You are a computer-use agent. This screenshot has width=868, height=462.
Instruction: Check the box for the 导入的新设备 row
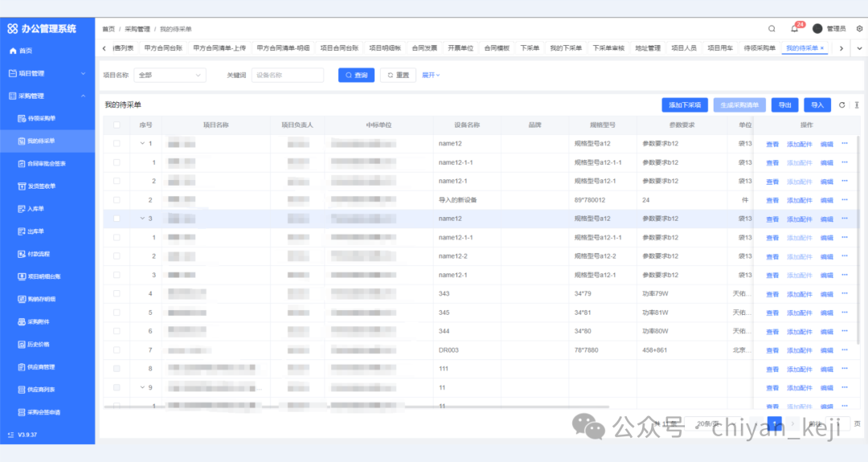[117, 200]
